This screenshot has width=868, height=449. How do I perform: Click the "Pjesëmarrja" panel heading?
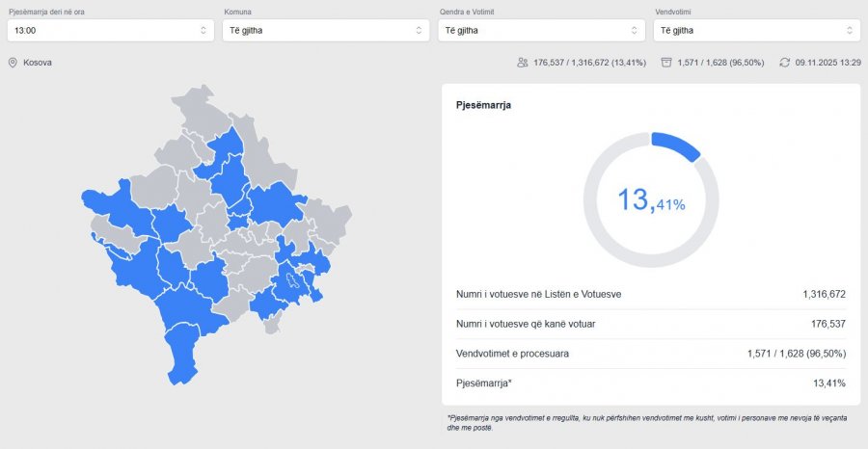pyautogui.click(x=483, y=104)
